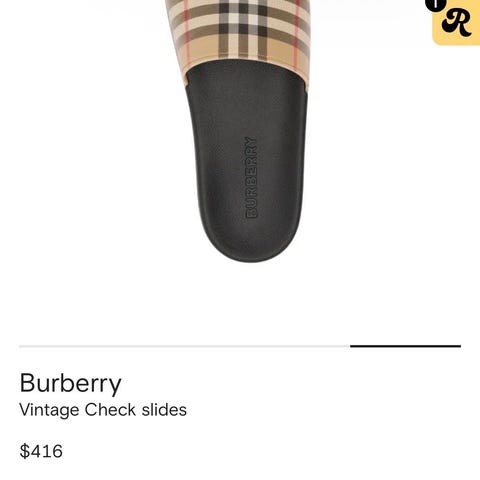Tap the embossed BURBERRY logo on the footbed
This screenshot has height=480, width=480.
(251, 177)
